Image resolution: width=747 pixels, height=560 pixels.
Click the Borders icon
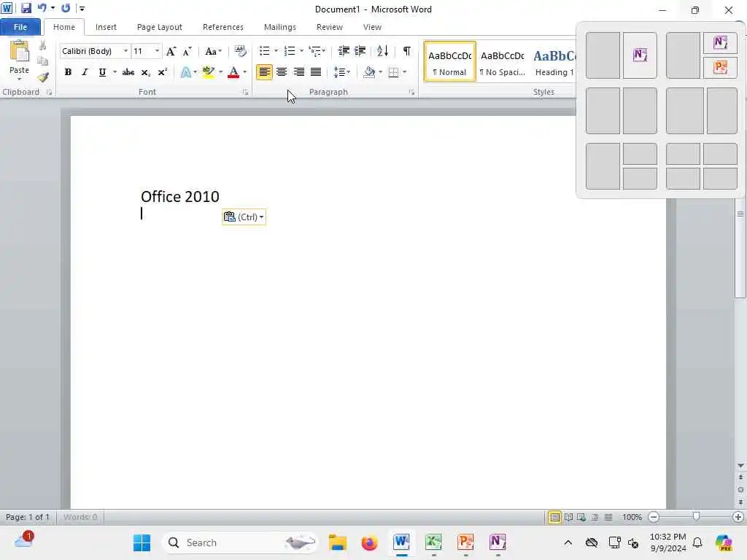(x=393, y=72)
